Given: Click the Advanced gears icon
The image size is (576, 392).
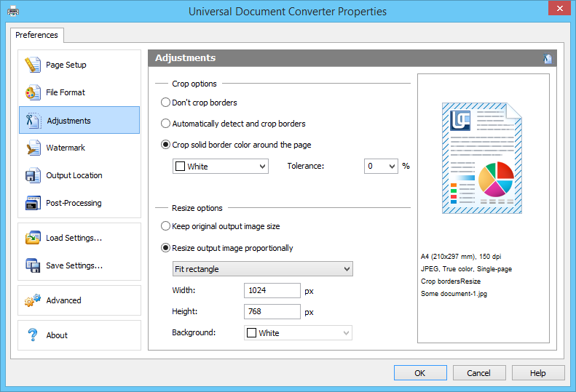Looking at the screenshot, I should tap(33, 300).
